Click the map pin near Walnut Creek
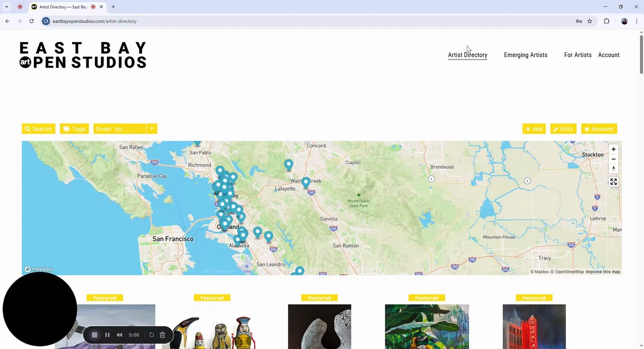The height and width of the screenshot is (349, 644). [306, 183]
